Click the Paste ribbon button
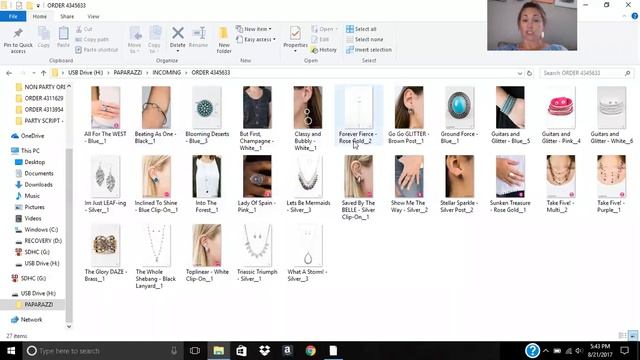640x360 pixels. pyautogui.click(x=63, y=38)
